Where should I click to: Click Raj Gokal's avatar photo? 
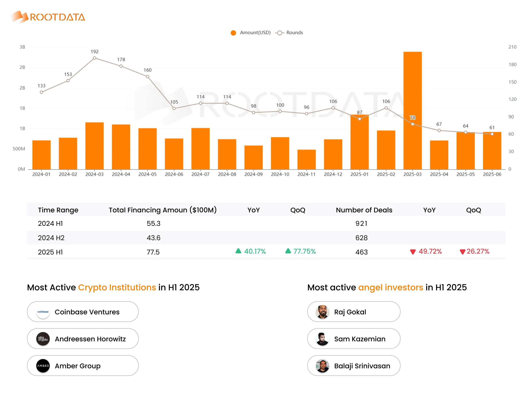coord(323,312)
